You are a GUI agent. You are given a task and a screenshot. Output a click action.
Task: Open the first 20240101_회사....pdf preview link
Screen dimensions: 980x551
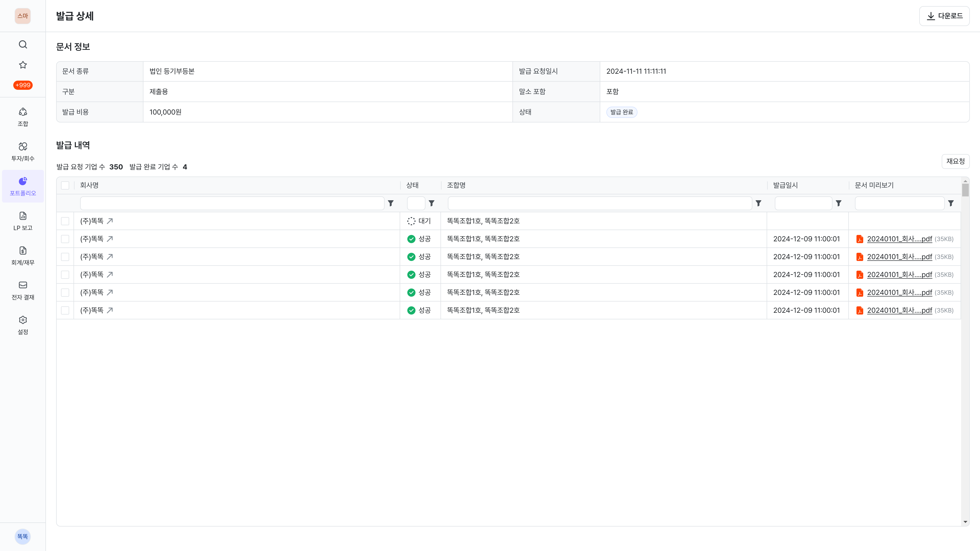(x=899, y=239)
